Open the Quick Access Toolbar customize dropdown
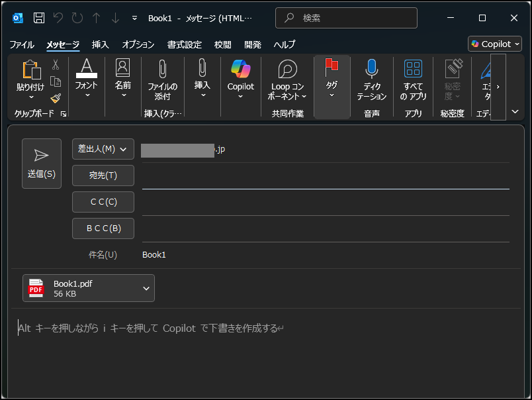This screenshot has height=400, width=532. (135, 18)
